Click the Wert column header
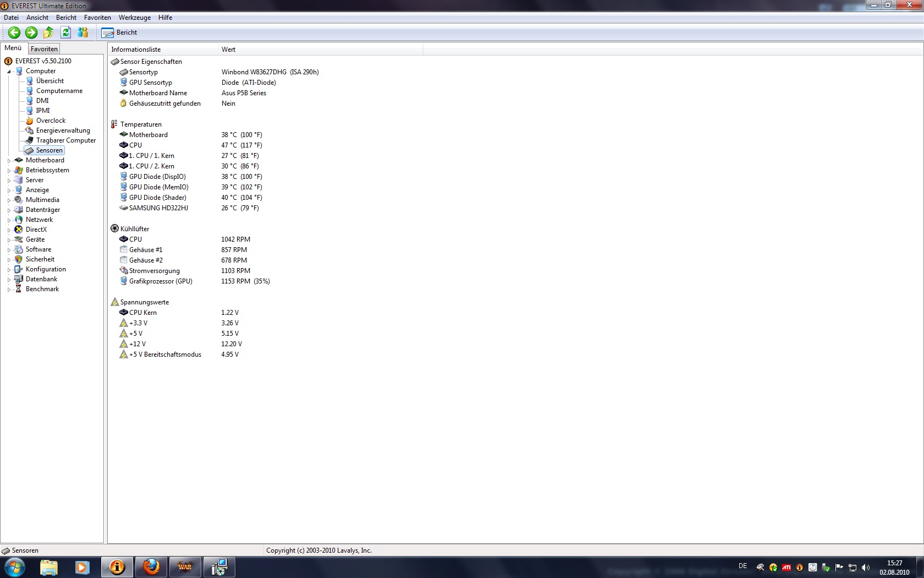This screenshot has width=924, height=578. tap(321, 50)
